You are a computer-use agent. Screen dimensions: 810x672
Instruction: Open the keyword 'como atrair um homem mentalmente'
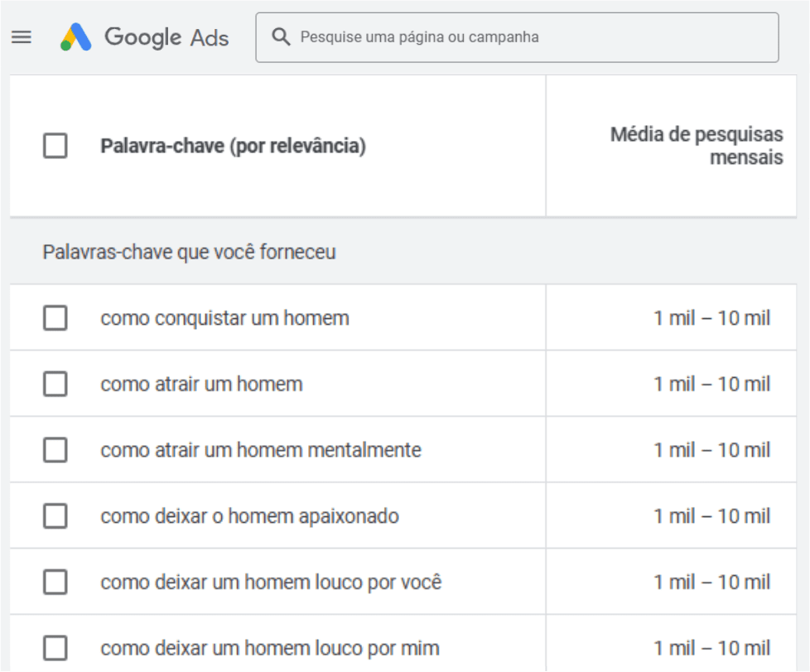coord(261,450)
